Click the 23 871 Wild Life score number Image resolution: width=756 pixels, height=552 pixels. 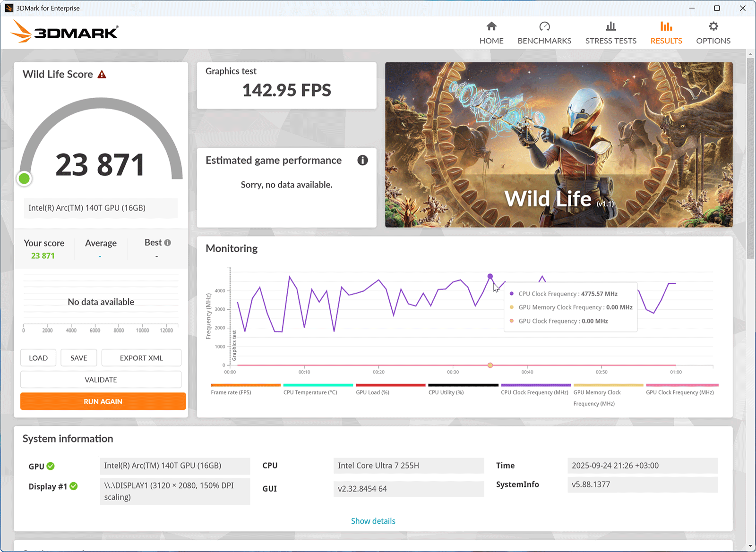point(100,165)
